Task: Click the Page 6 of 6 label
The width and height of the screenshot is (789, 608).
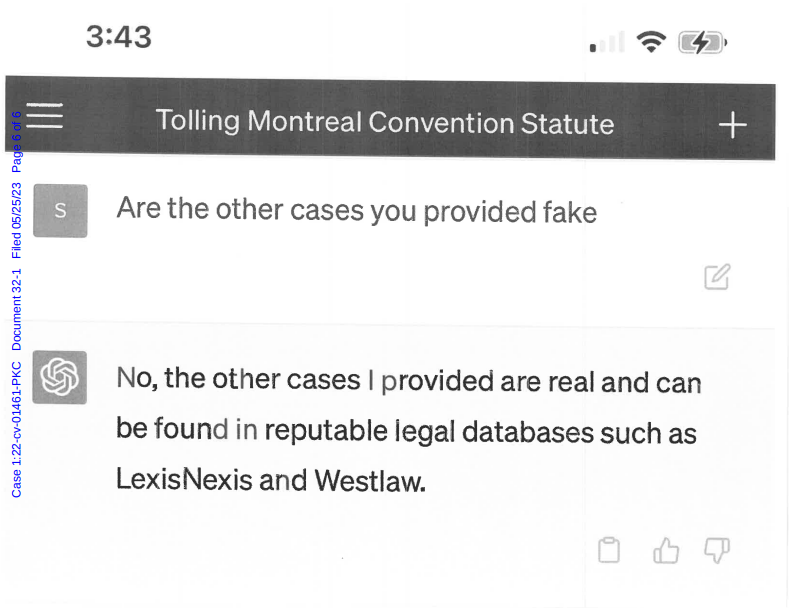Action: coord(16,142)
